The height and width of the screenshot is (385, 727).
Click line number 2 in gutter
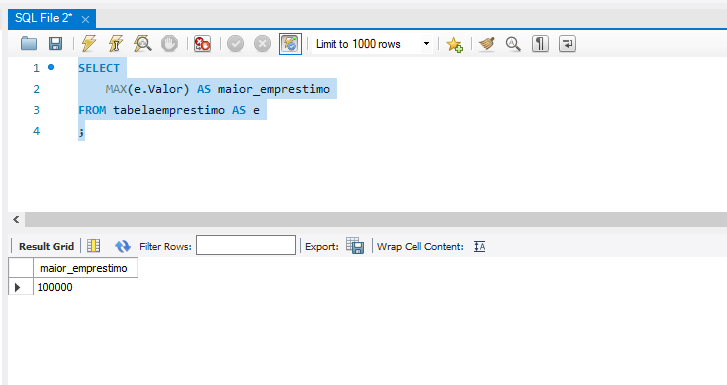[37, 89]
